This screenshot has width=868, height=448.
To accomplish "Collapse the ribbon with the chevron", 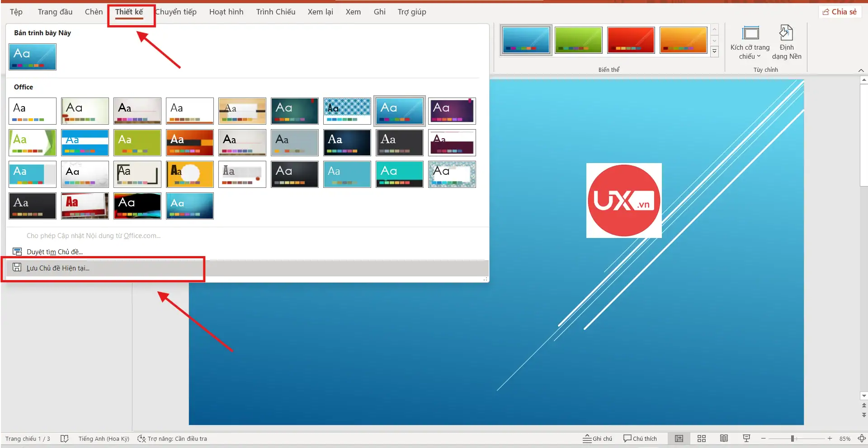I will click(861, 70).
